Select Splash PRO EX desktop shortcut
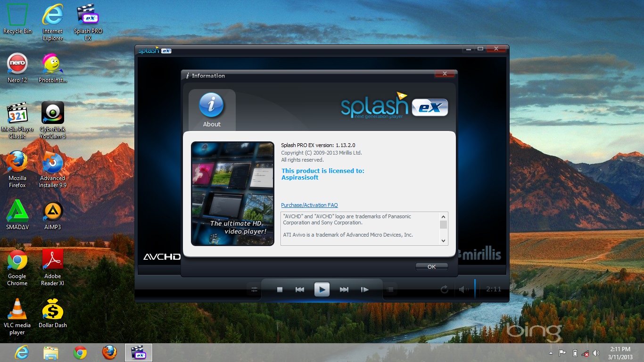The image size is (644, 362). point(88,22)
